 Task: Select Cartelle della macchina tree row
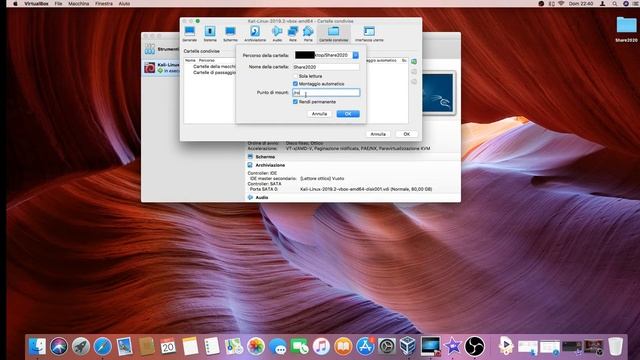214,66
